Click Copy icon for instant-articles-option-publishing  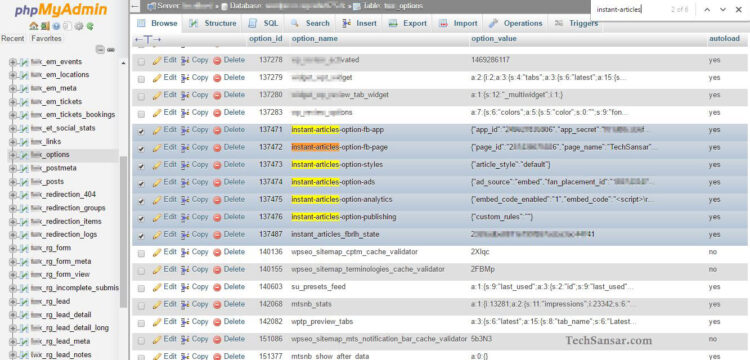185,217
